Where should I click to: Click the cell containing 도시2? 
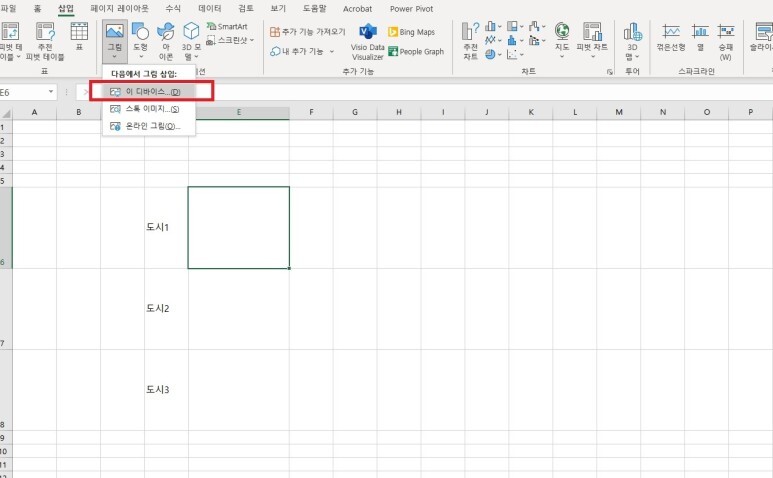click(x=166, y=309)
